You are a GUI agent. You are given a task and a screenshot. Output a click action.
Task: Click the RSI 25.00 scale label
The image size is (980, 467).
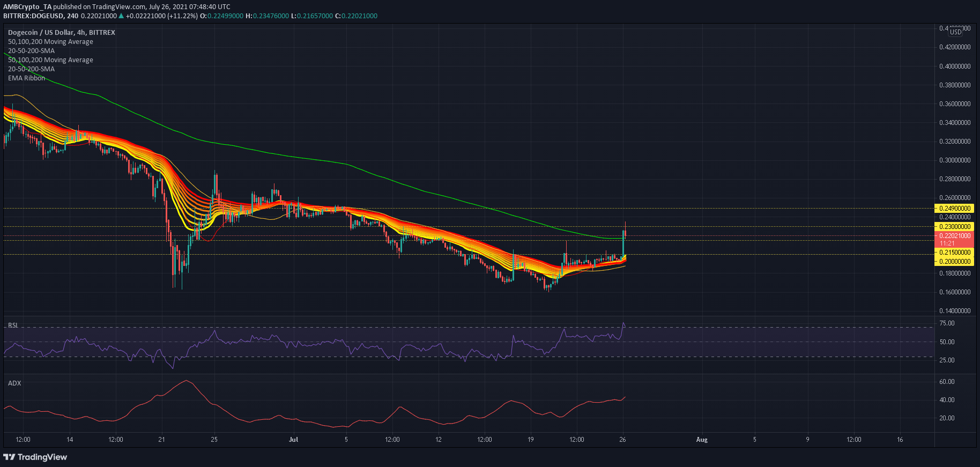pos(947,360)
